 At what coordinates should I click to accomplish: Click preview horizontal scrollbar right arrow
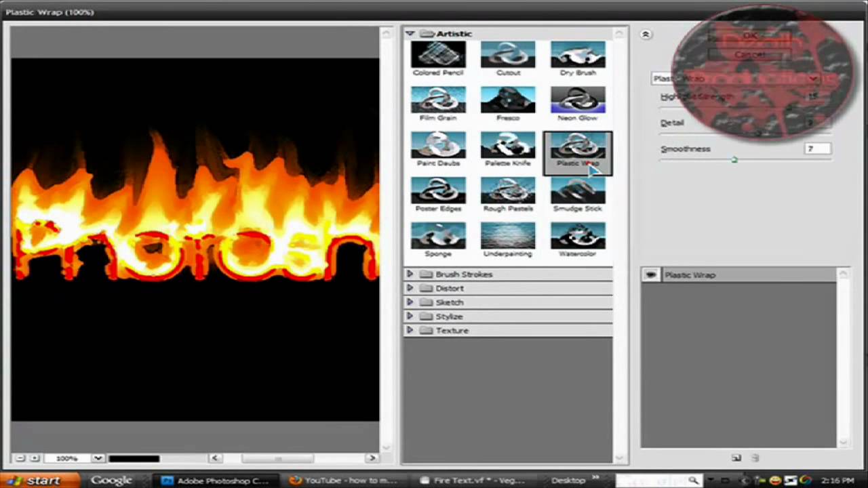click(372, 458)
